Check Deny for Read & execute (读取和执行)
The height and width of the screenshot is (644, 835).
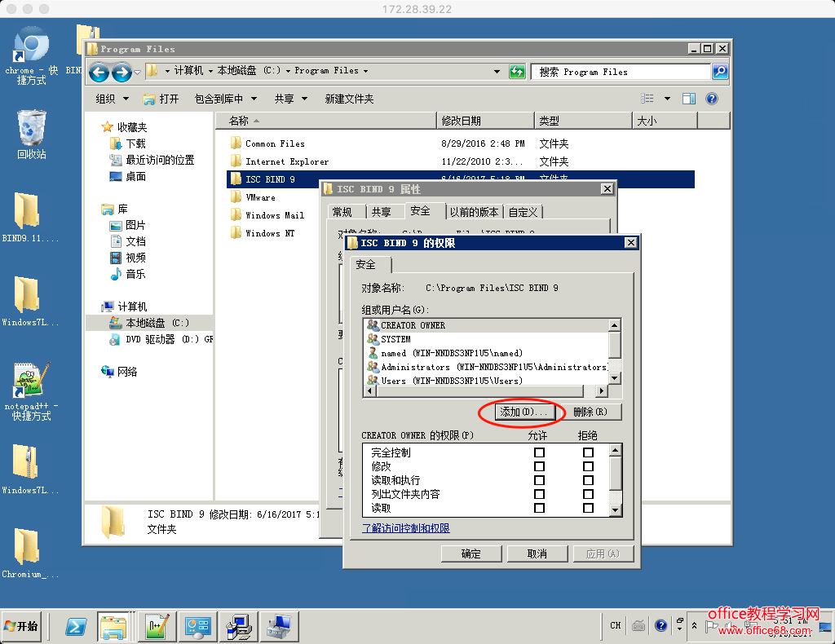(x=588, y=480)
